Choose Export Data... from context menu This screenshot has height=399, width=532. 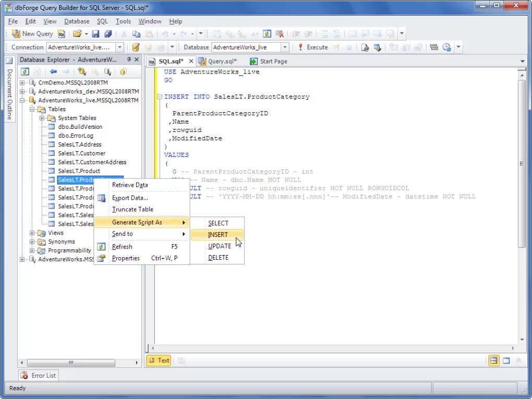click(141, 198)
